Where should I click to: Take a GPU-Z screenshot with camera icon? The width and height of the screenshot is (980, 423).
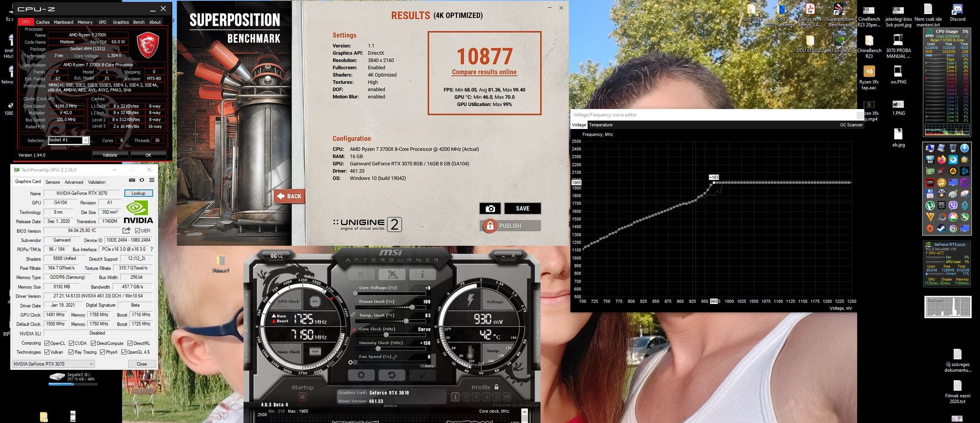point(132,180)
